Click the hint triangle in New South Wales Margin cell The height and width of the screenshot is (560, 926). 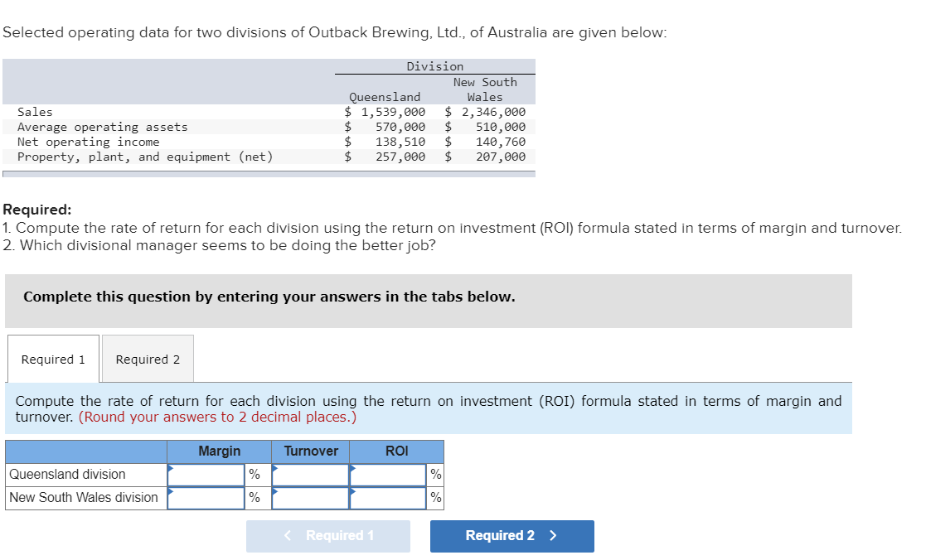tap(172, 490)
